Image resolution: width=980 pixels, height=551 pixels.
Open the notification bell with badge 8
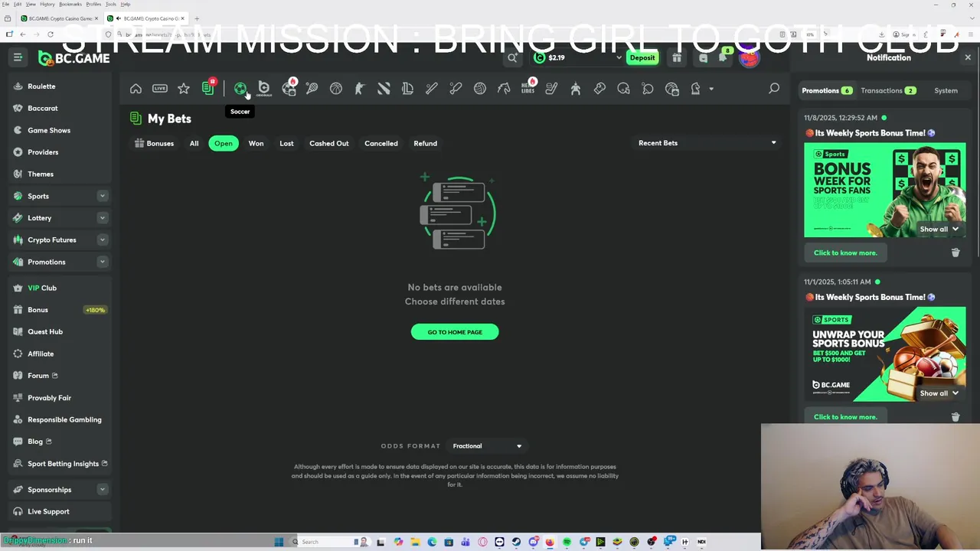point(724,57)
